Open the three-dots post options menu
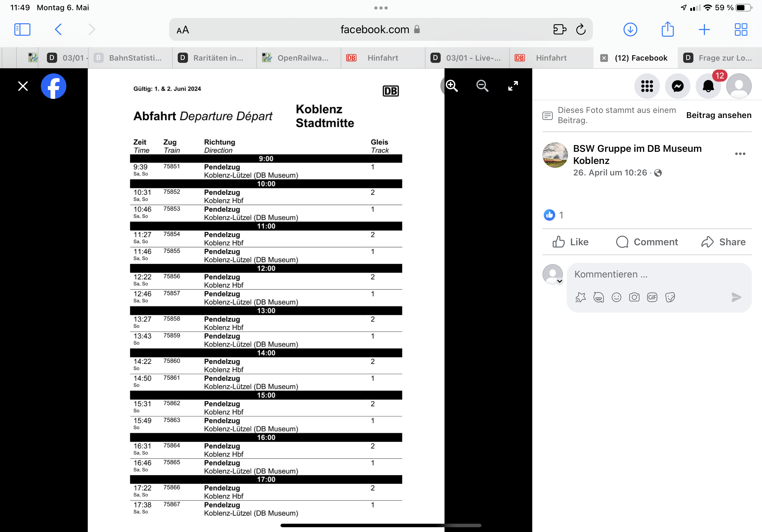 pos(740,154)
